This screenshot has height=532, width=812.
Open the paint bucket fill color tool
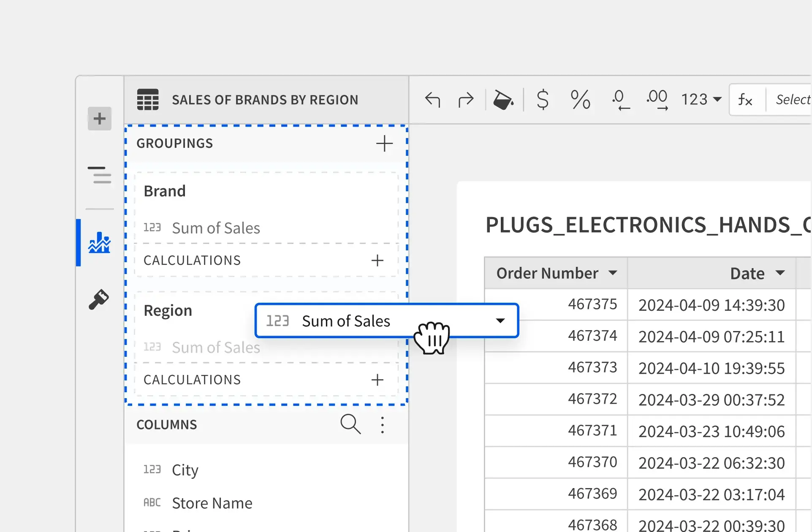click(x=502, y=100)
